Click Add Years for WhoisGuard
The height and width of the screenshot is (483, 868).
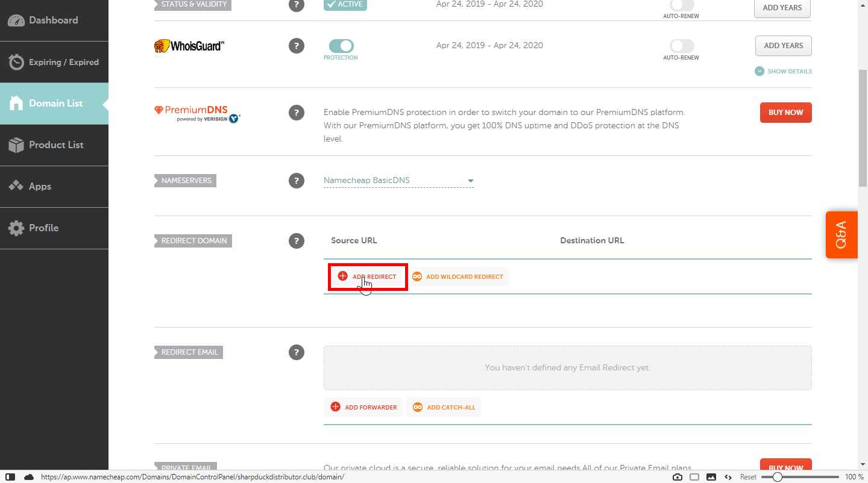[x=783, y=46]
